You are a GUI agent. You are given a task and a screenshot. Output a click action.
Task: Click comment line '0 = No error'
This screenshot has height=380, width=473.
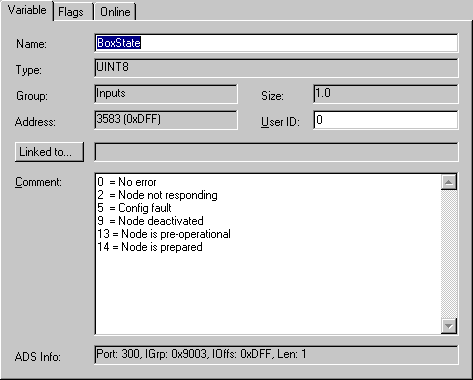click(127, 182)
